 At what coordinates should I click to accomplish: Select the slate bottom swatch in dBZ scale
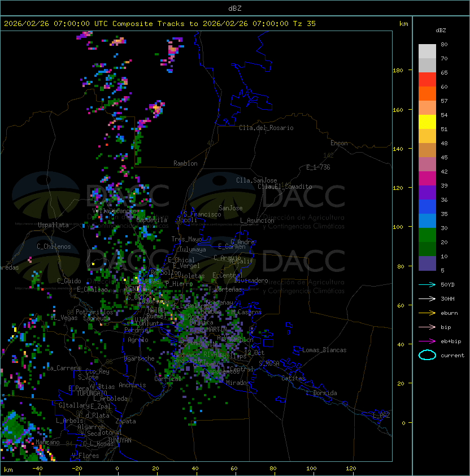click(x=427, y=263)
